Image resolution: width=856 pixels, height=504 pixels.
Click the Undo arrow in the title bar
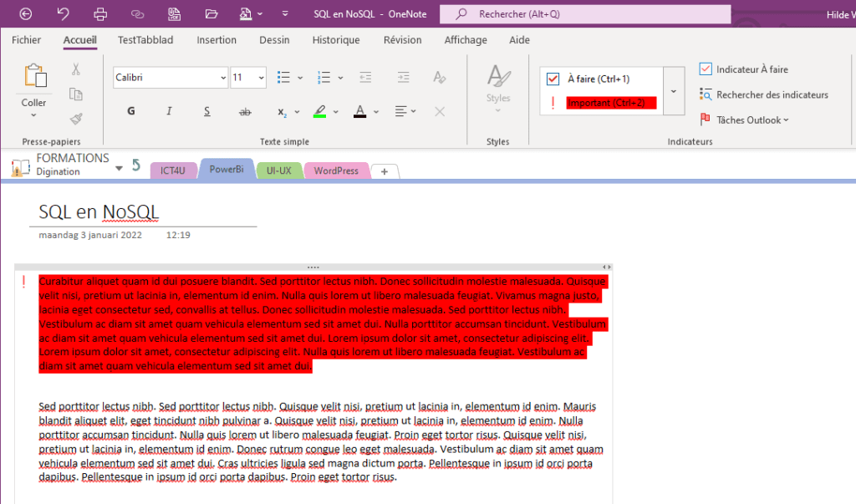(x=64, y=14)
